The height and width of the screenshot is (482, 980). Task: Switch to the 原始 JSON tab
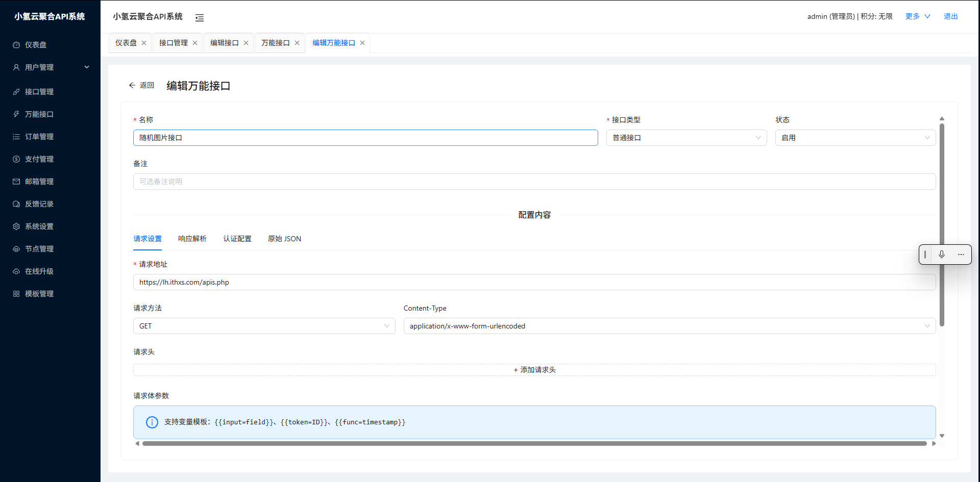point(284,239)
